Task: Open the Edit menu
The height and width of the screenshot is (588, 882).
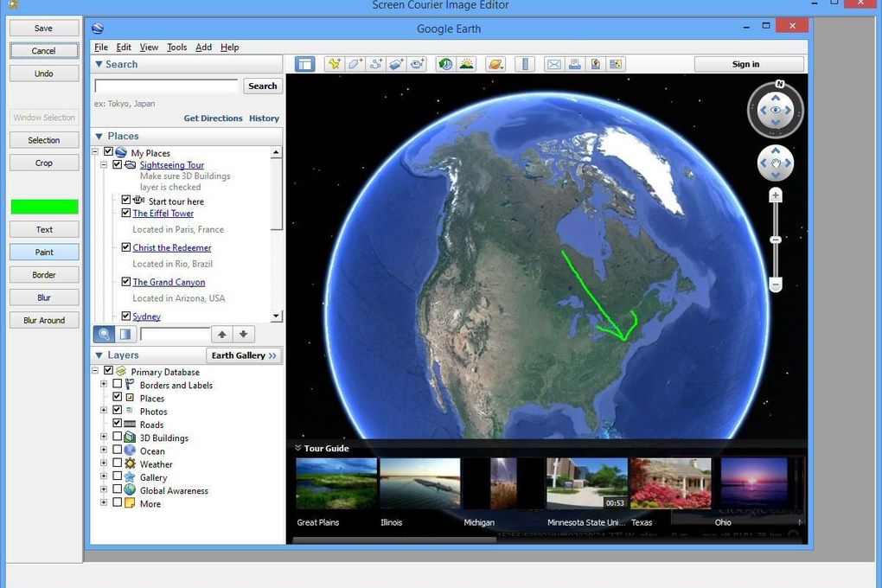Action: 124,48
